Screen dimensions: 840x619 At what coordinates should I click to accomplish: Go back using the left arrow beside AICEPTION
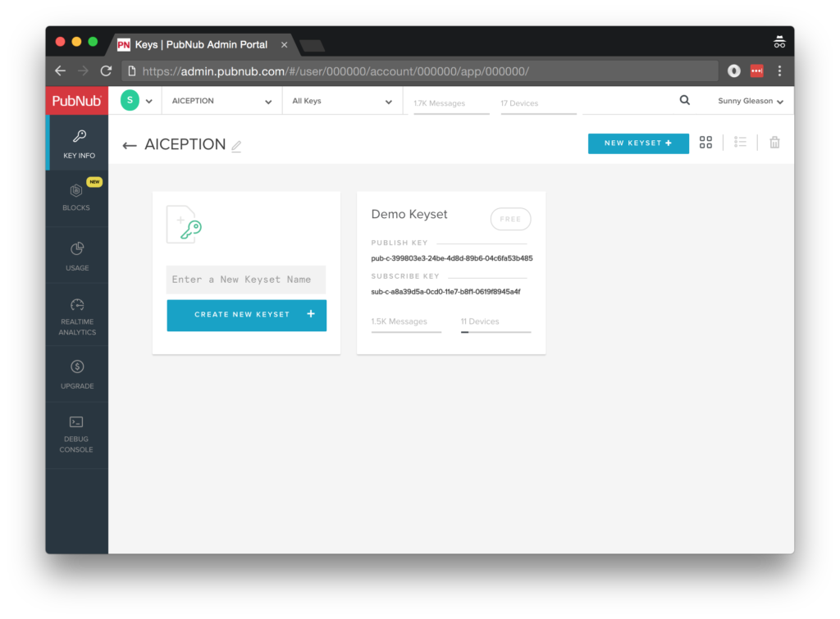pos(129,145)
